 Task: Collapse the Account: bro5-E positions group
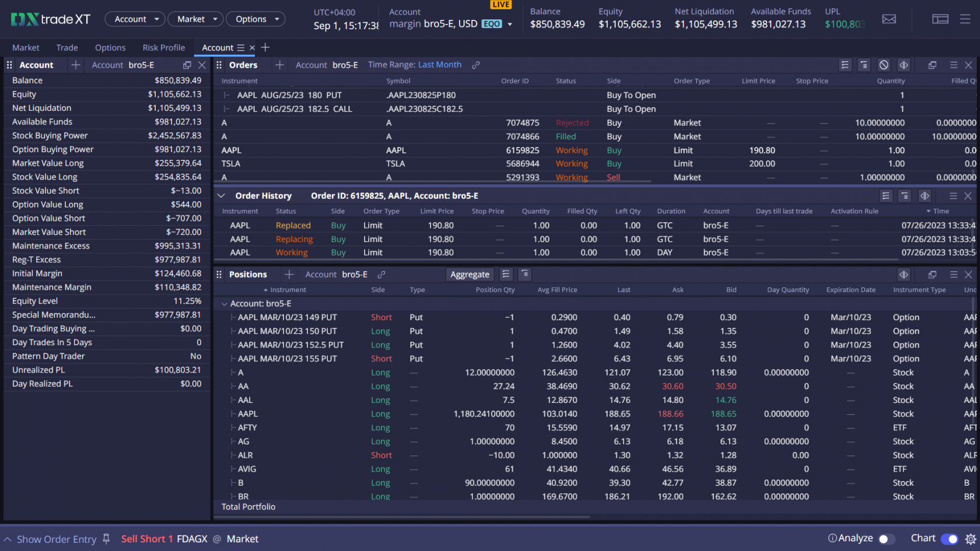pos(225,303)
